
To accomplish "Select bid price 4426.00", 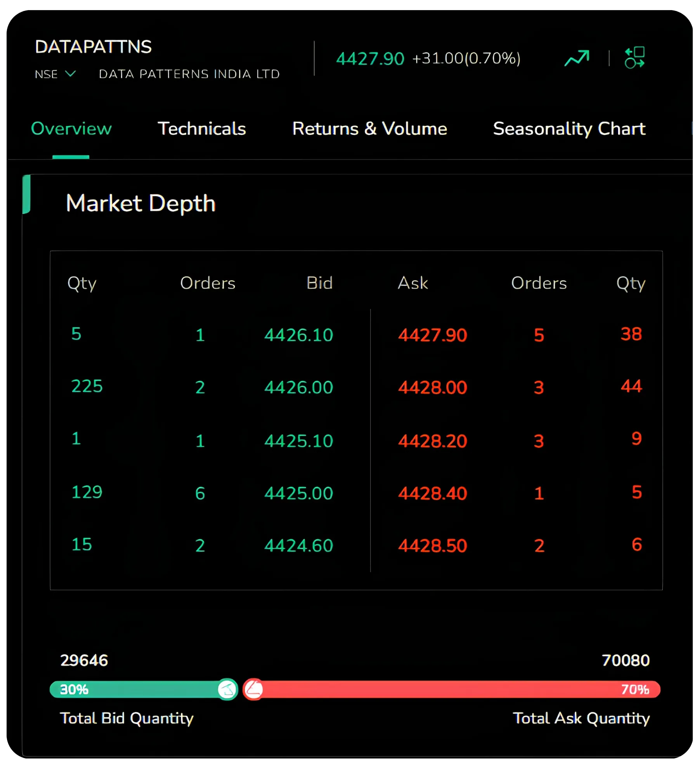I will tap(299, 387).
